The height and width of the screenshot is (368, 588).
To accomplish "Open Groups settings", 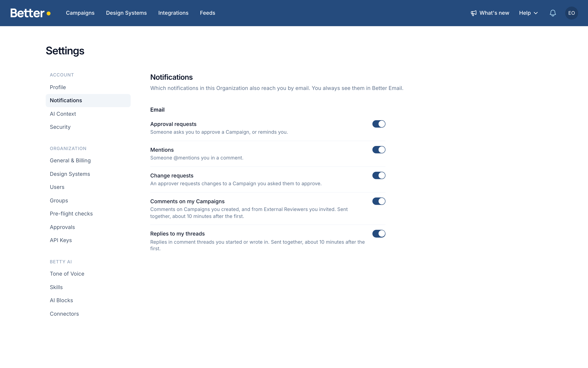I will tap(88, 201).
